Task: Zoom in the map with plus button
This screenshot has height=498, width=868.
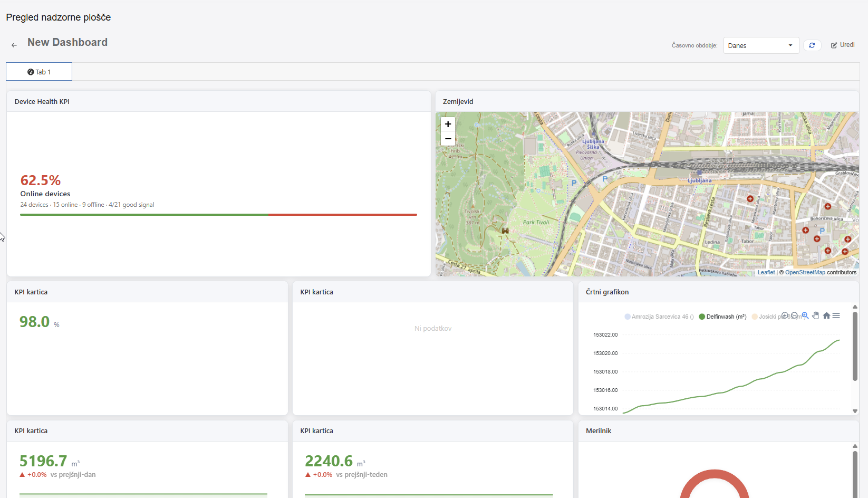Action: tap(448, 125)
